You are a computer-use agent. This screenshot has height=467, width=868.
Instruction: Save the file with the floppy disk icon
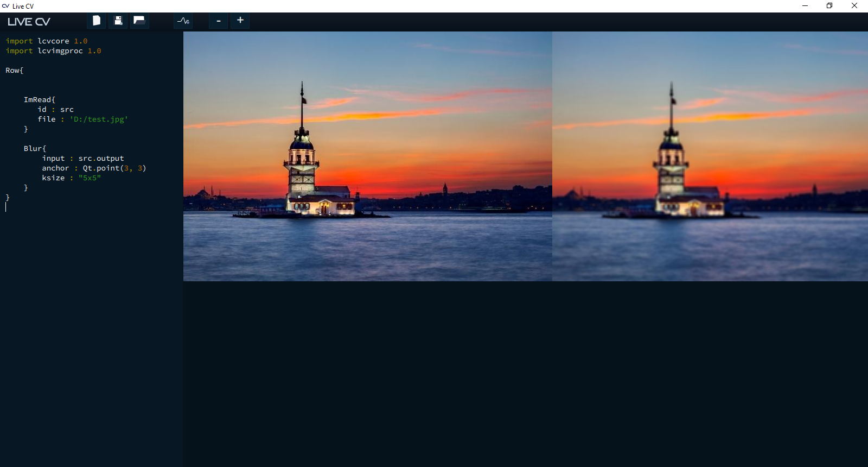coord(118,21)
